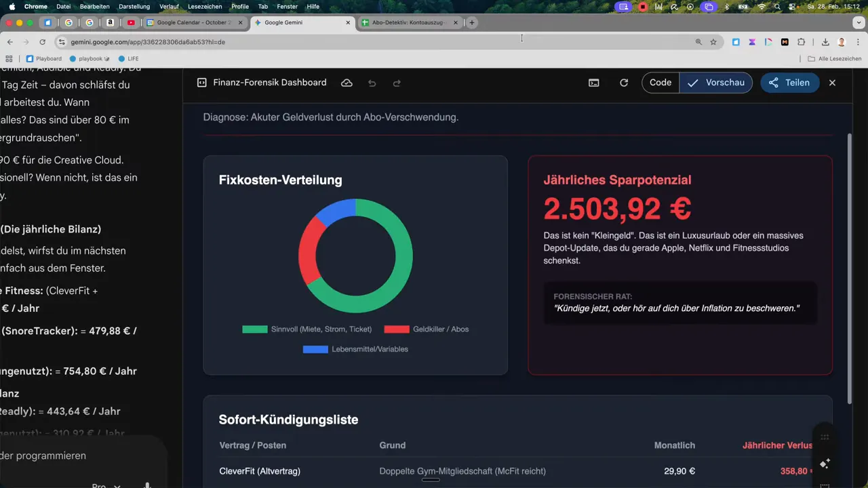The height and width of the screenshot is (488, 868).
Task: Refresh the dashboard preview with the reload icon
Action: (x=624, y=83)
